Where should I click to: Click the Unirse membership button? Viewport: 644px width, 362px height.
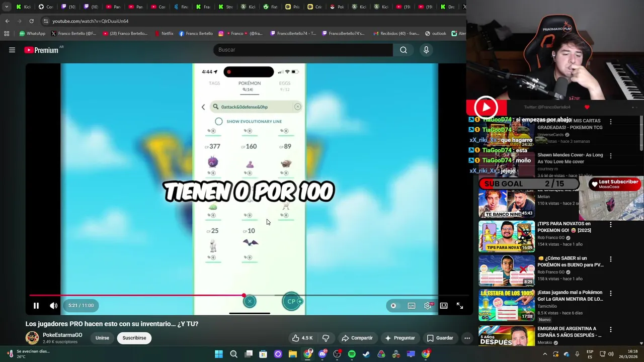point(102,338)
